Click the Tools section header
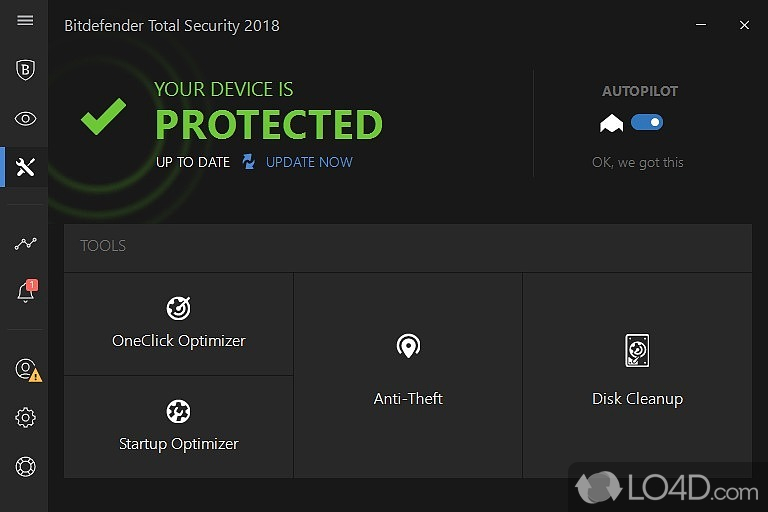 (x=103, y=246)
